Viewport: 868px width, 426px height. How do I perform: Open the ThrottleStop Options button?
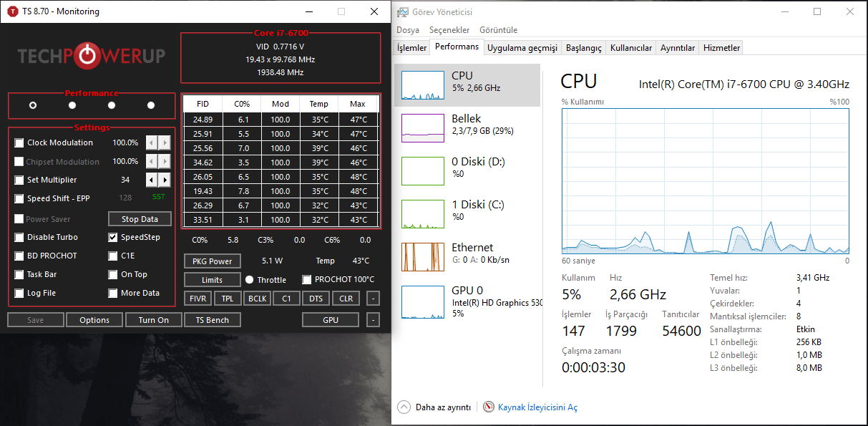click(94, 320)
